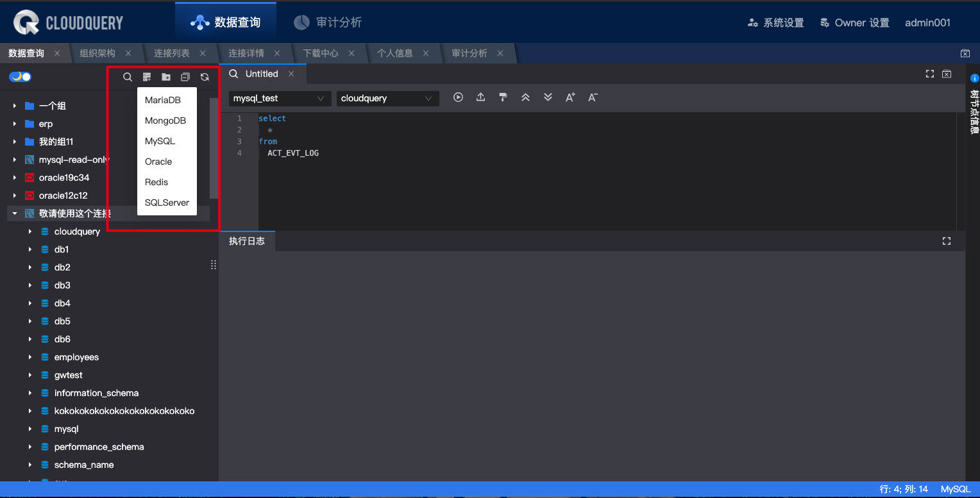The height and width of the screenshot is (498, 980).
Task: Toggle the dark mode moon switch
Action: click(20, 77)
